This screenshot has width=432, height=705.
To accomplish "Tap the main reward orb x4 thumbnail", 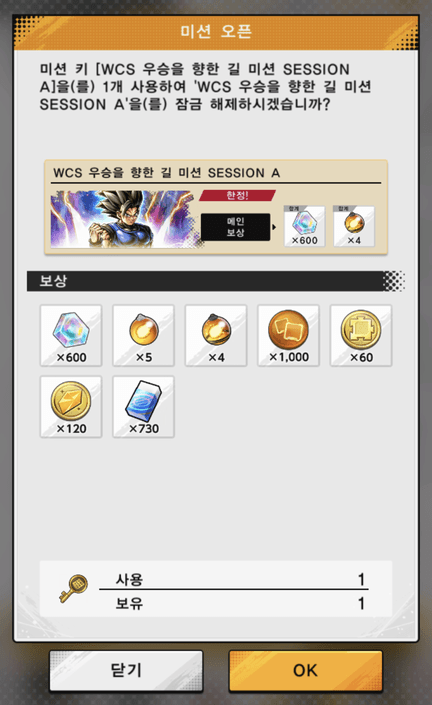I will pyautogui.click(x=354, y=226).
